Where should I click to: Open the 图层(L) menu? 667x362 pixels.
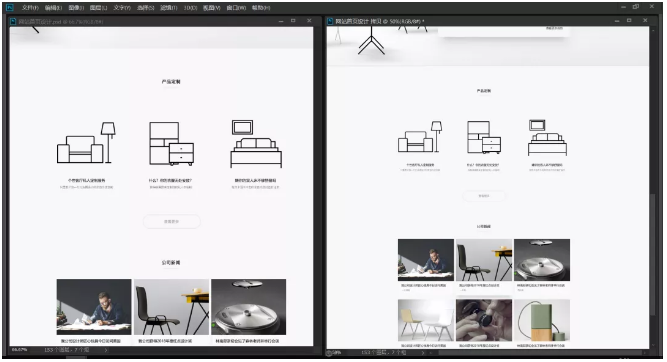point(98,8)
